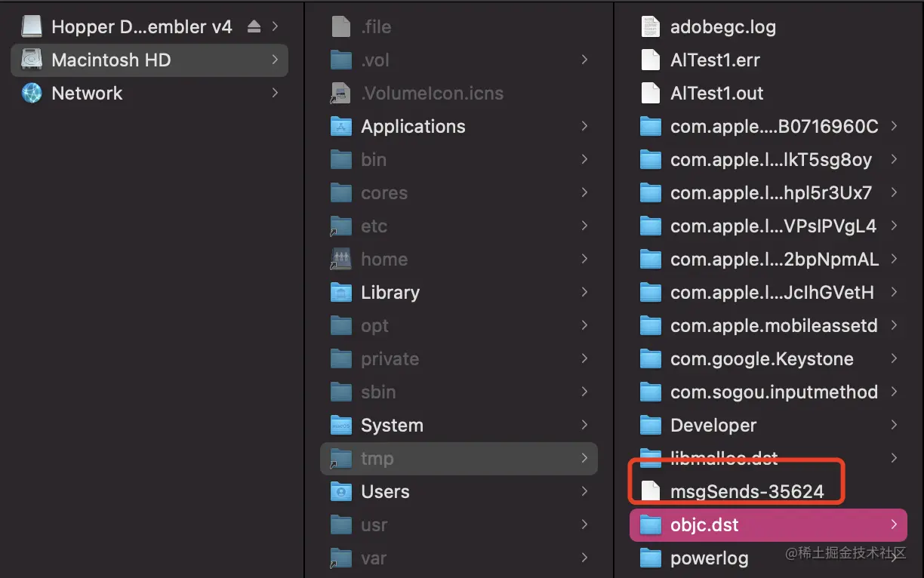This screenshot has height=578, width=924.
Task: Select the Macintosh HD drive icon
Action: click(x=32, y=60)
